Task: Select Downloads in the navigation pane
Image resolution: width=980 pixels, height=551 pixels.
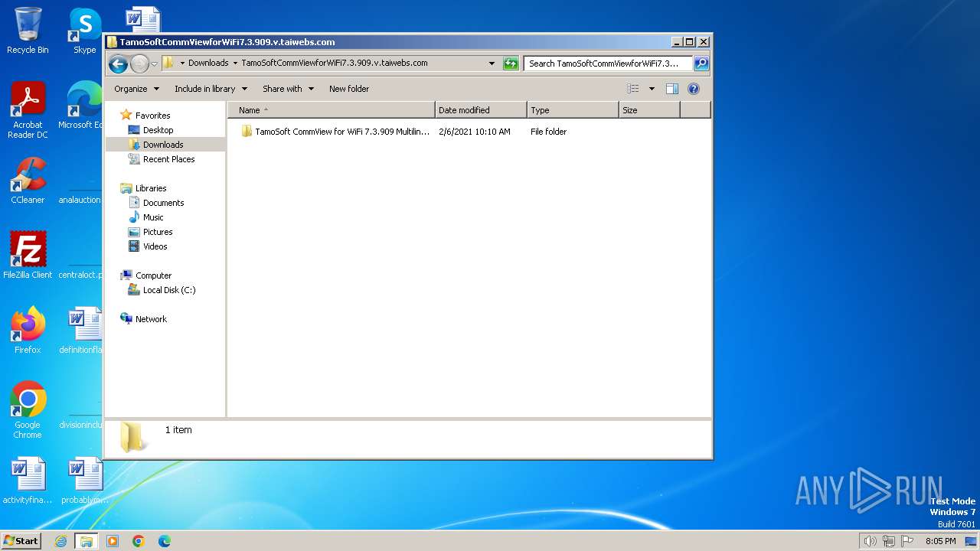Action: click(x=163, y=145)
